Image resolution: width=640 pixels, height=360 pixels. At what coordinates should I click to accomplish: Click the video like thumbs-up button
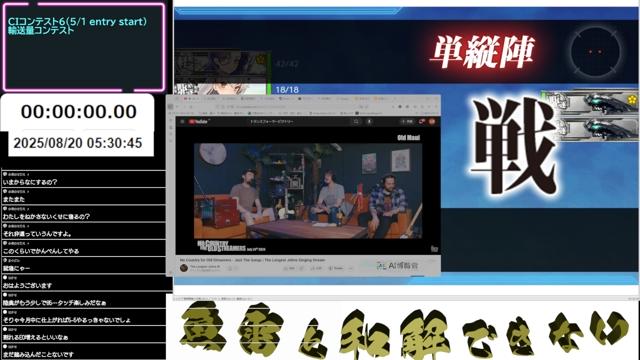tap(289, 268)
